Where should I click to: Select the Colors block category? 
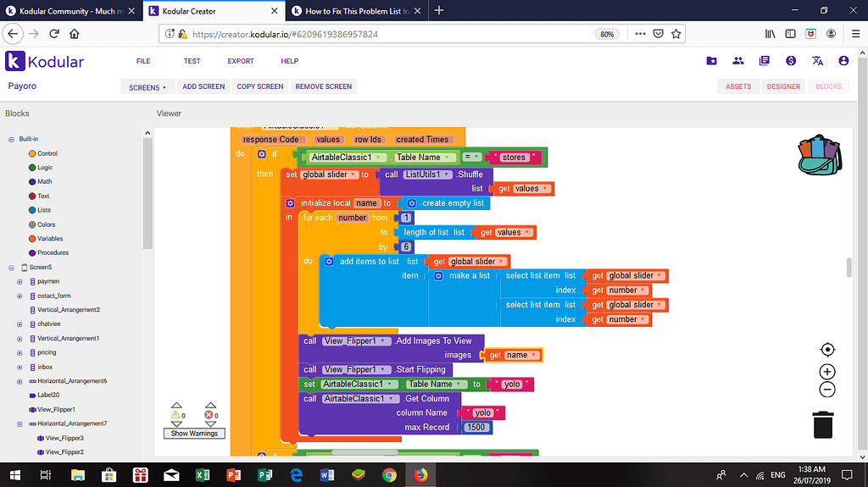[46, 224]
